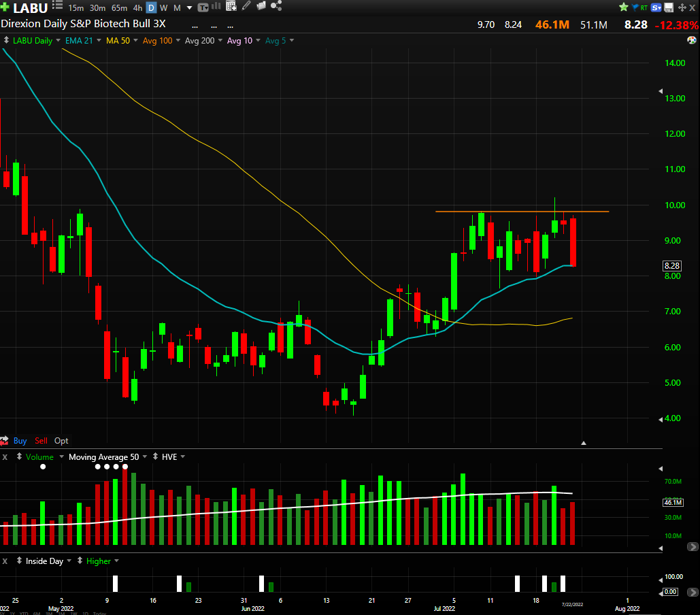The height and width of the screenshot is (615, 700).
Task: Open the add indicator table icon
Action: point(231,6)
